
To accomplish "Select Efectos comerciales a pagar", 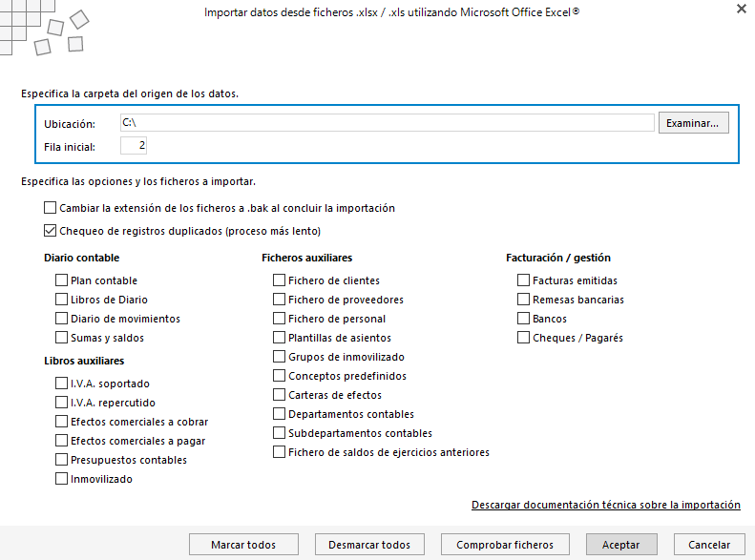I will [x=61, y=440].
